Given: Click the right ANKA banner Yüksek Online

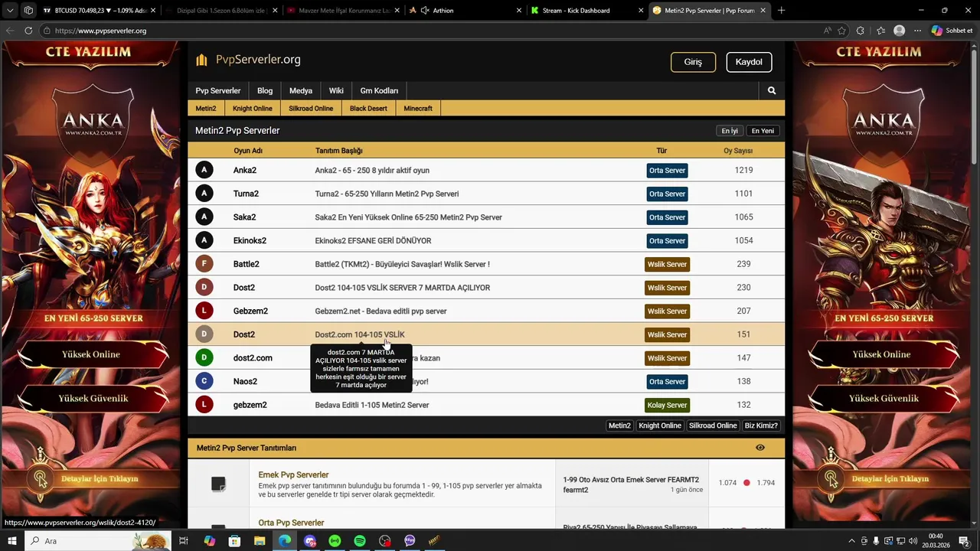Looking at the screenshot, I should (x=881, y=354).
